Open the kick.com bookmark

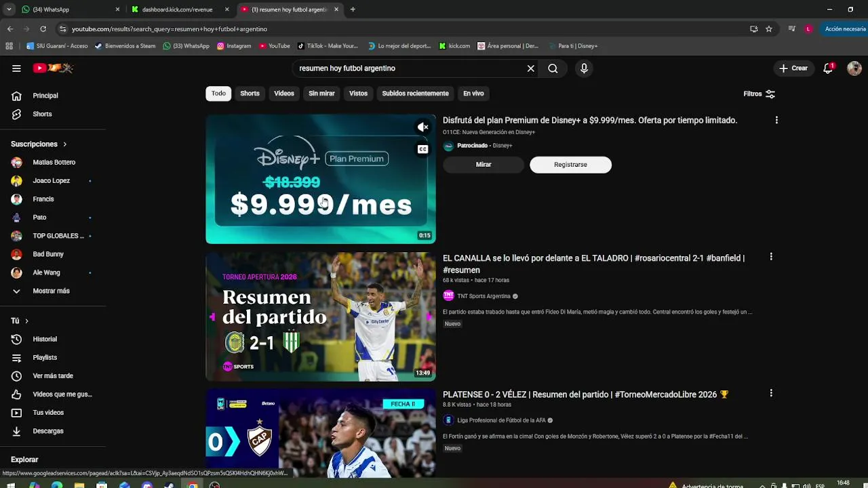coord(454,46)
